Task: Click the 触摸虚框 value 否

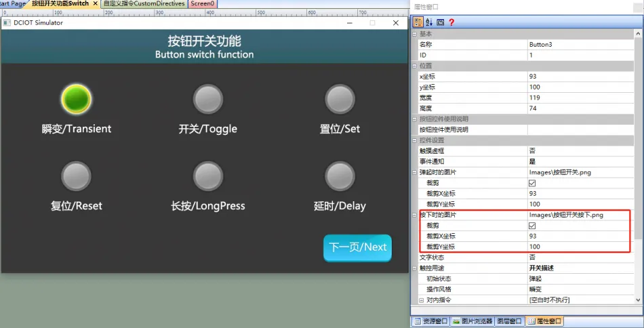Action: (581, 151)
